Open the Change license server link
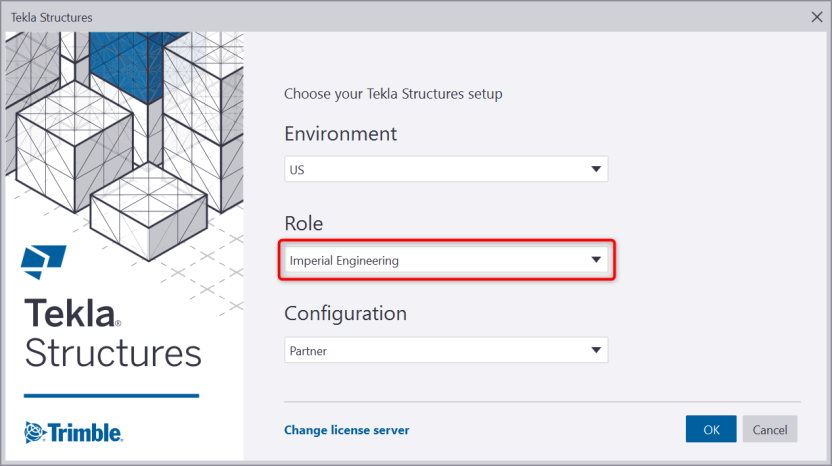 click(x=346, y=430)
